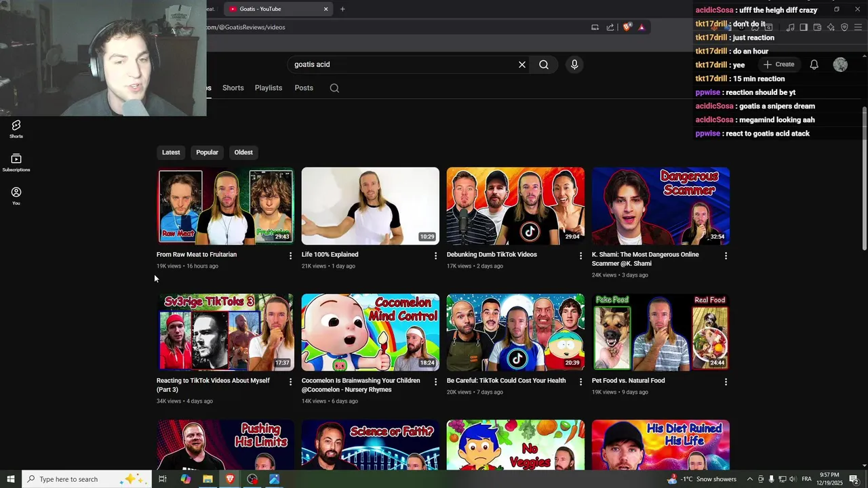This screenshot has height=488, width=868.
Task: Click the Cocomelon Mind Control thumbnail
Action: 370,332
